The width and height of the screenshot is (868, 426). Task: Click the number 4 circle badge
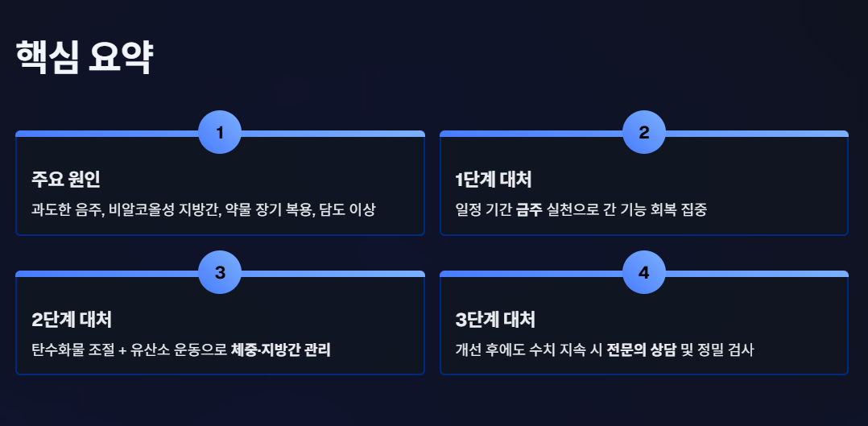[x=644, y=272]
